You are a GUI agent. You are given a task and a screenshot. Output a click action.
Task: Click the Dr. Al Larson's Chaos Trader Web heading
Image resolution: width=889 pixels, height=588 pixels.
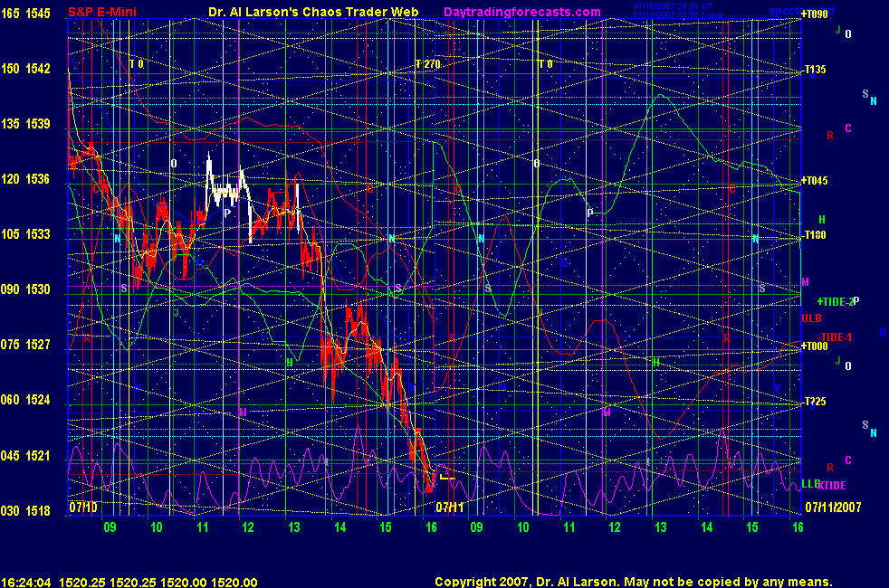(x=313, y=12)
